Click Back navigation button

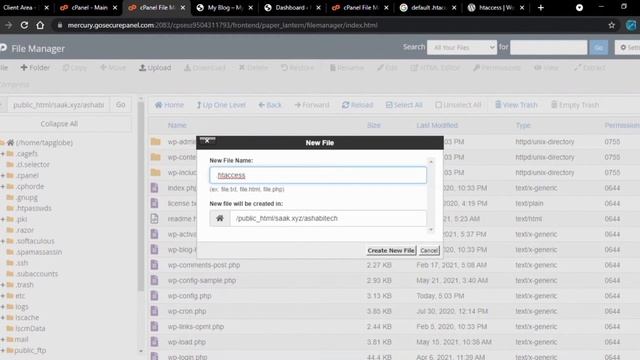coord(270,105)
